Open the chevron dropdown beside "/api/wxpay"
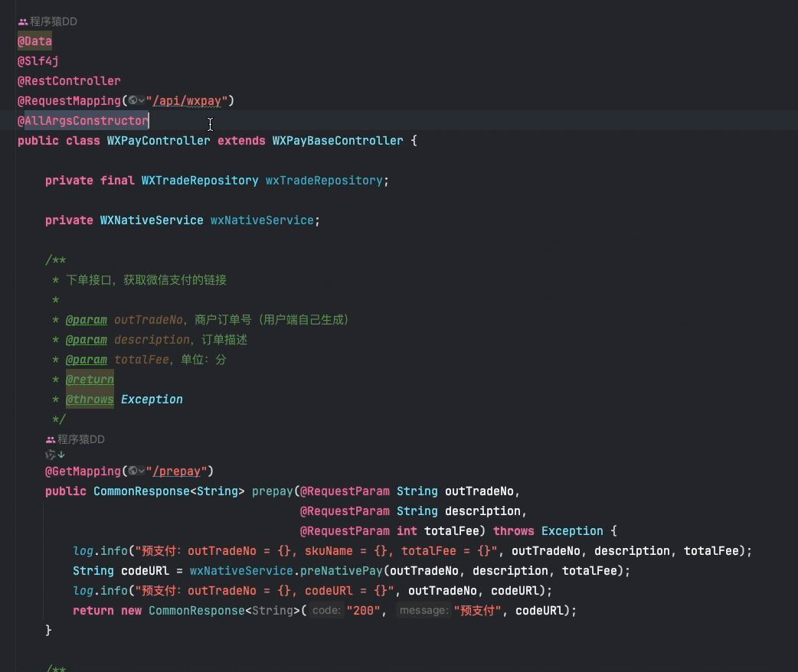The image size is (798, 672). click(142, 101)
